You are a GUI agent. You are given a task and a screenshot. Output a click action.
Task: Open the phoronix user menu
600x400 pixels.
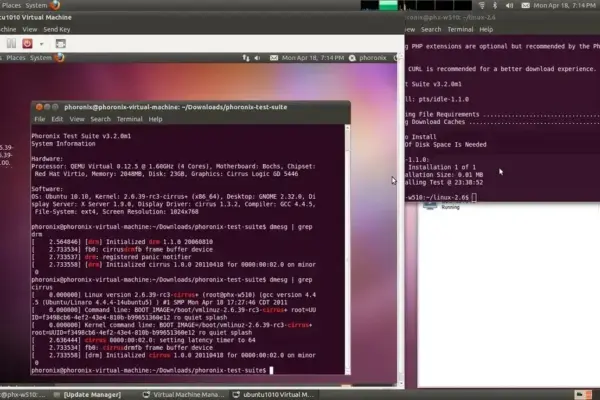click(368, 58)
